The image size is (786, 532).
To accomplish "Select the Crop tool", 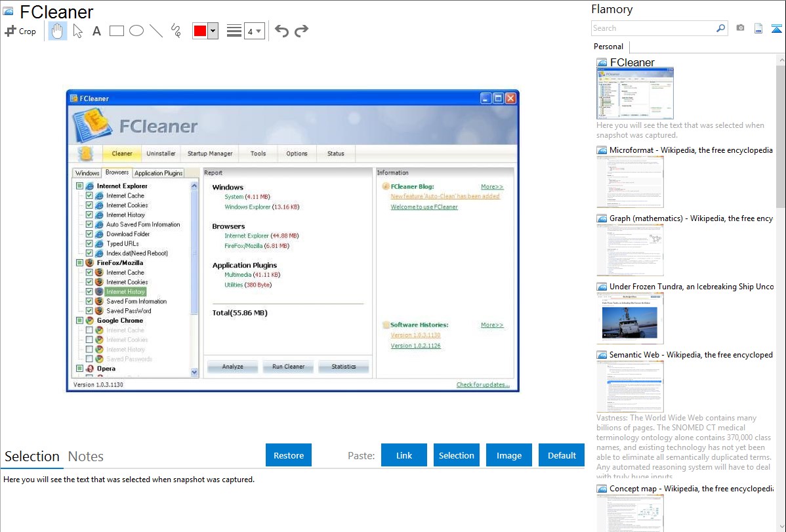I will (20, 31).
